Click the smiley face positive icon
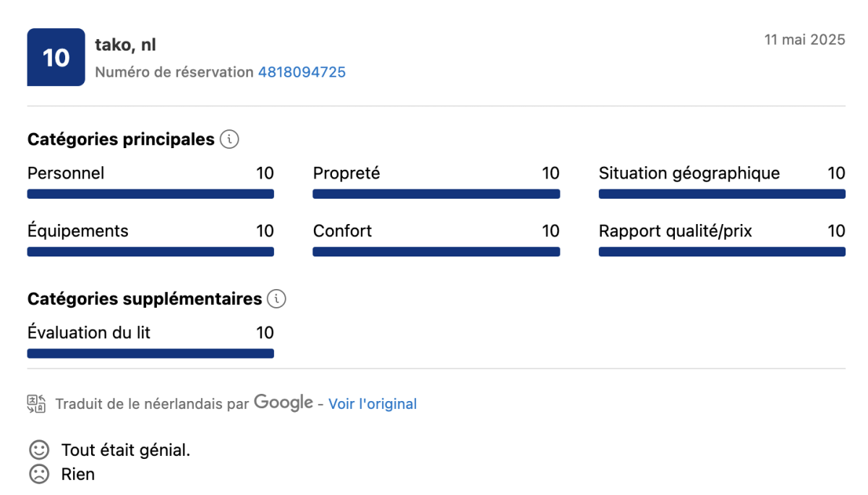 38,450
